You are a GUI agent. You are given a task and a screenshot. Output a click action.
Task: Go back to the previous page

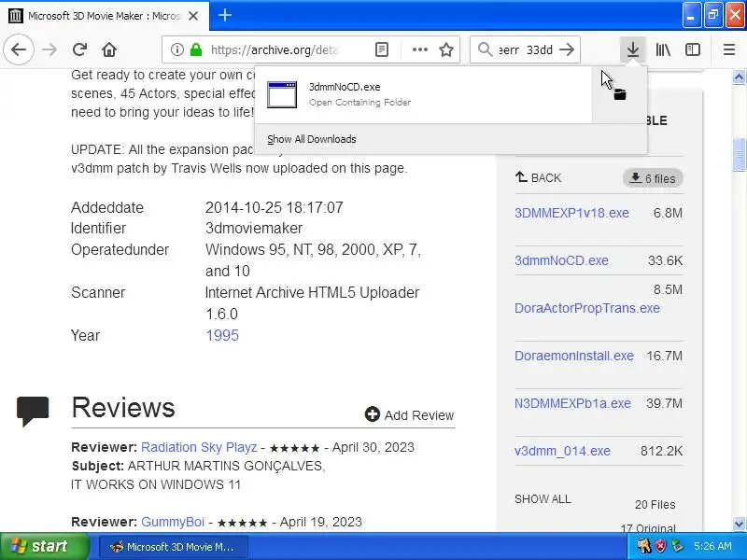click(19, 49)
